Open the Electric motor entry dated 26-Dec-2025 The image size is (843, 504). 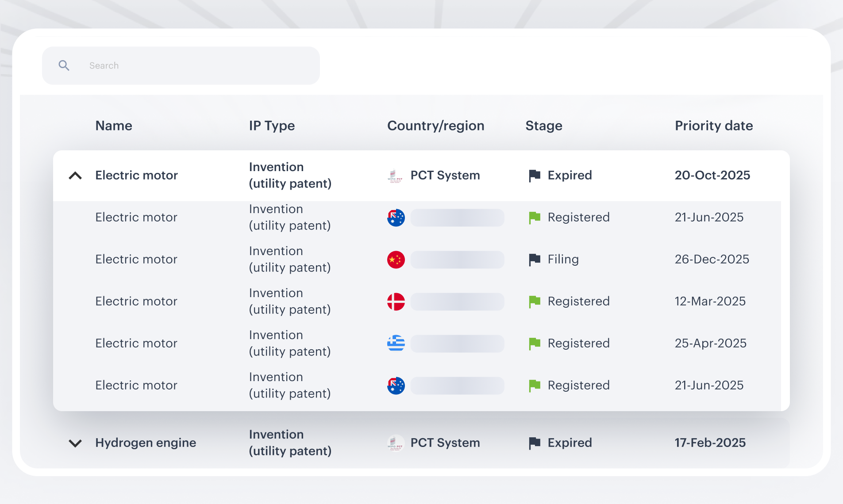(136, 259)
